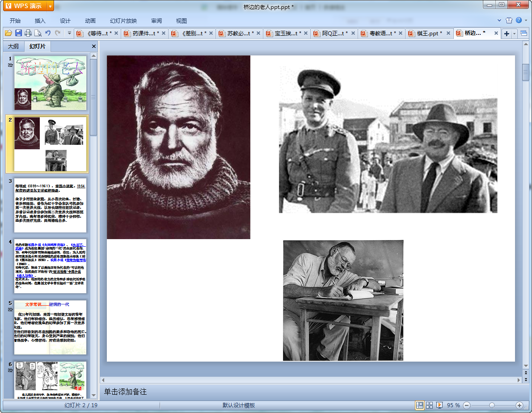Expand the WPS 演示 application menu arrow
The width and height of the screenshot is (532, 413).
pyautogui.click(x=50, y=6)
